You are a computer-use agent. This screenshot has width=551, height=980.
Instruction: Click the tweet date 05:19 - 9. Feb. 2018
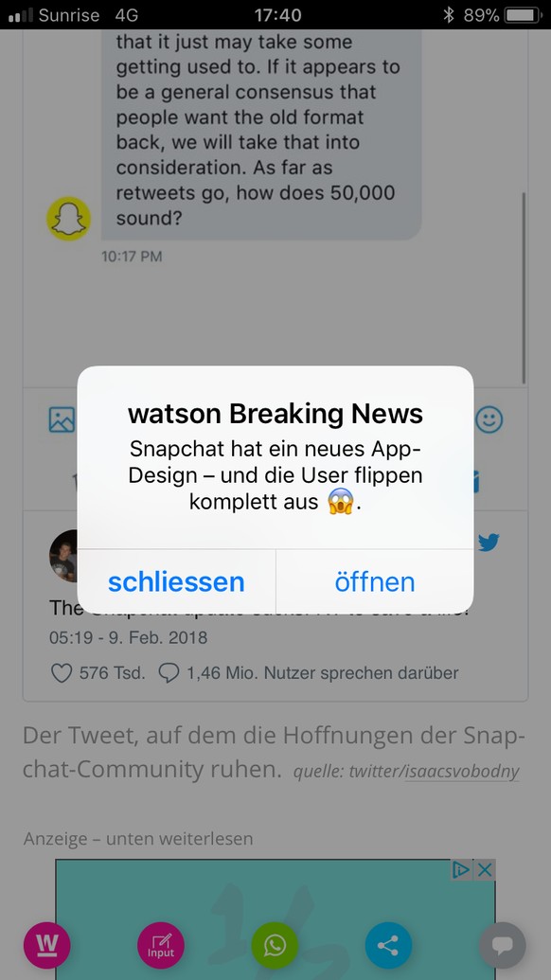[128, 638]
